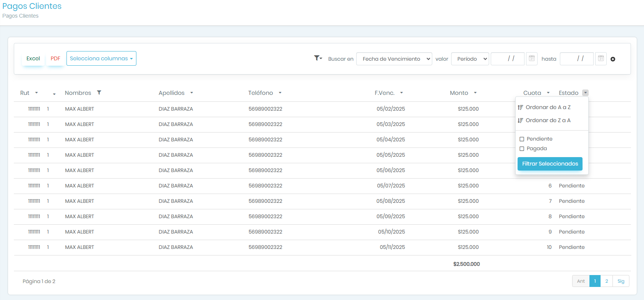Open the Período value dropdown
This screenshot has width=644, height=300.
(x=470, y=59)
